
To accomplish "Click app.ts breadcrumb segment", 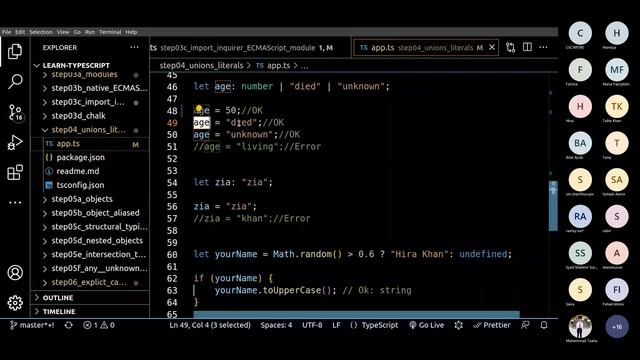I will click(x=273, y=66).
